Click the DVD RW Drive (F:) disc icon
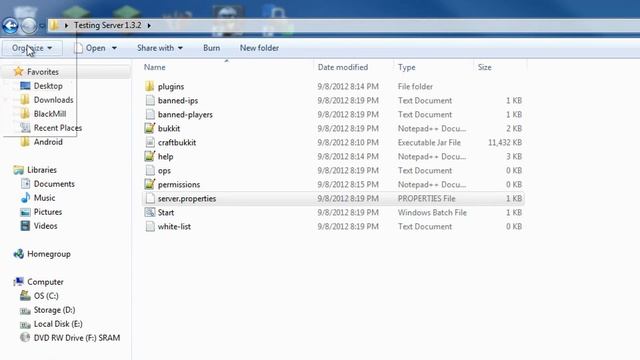 (25, 338)
